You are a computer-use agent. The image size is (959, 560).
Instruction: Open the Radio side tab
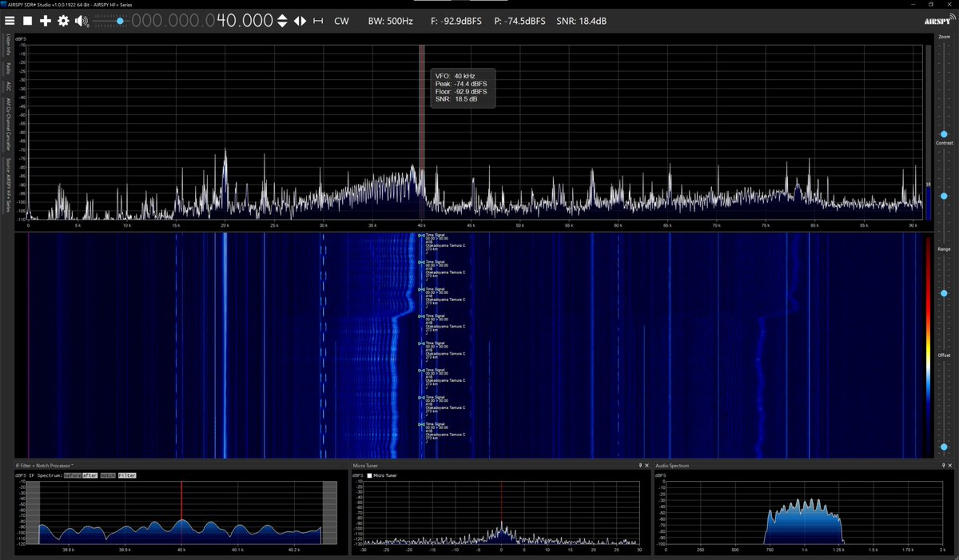[8, 68]
